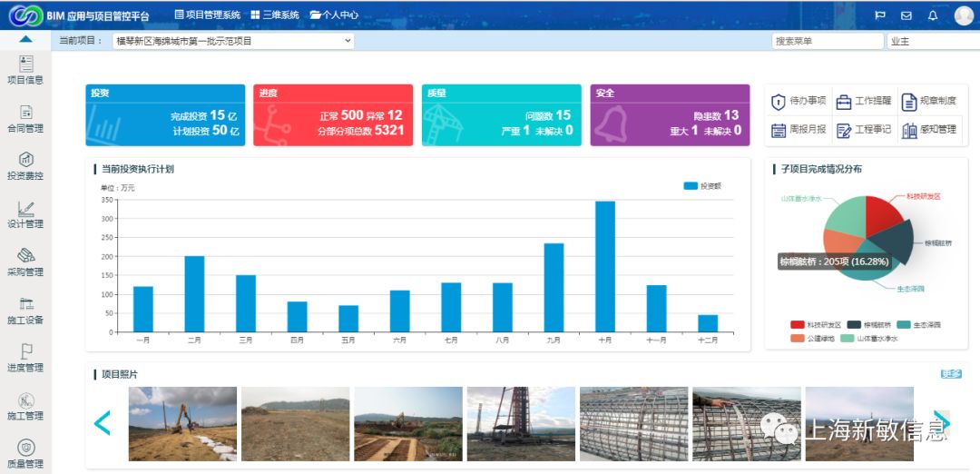Viewport: 980px width, 474px height.
Task: Open the 当前项目 project dropdown
Action: [232, 41]
